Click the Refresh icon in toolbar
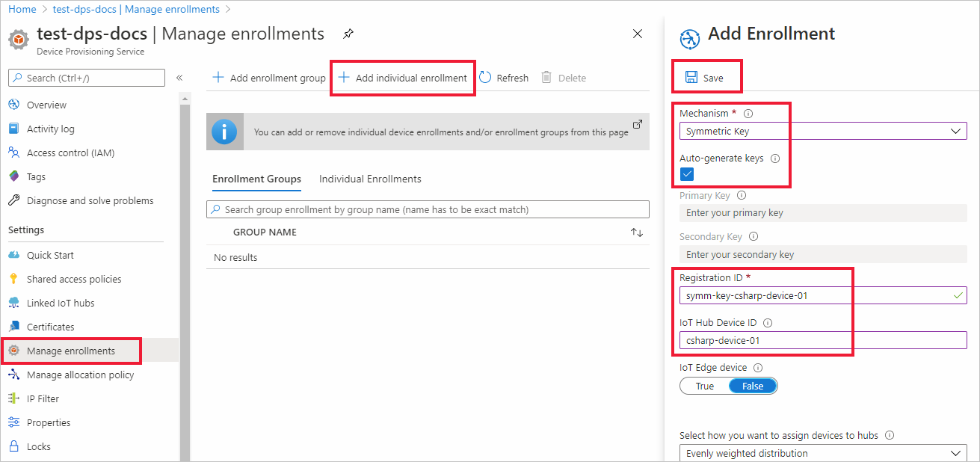 [x=486, y=78]
